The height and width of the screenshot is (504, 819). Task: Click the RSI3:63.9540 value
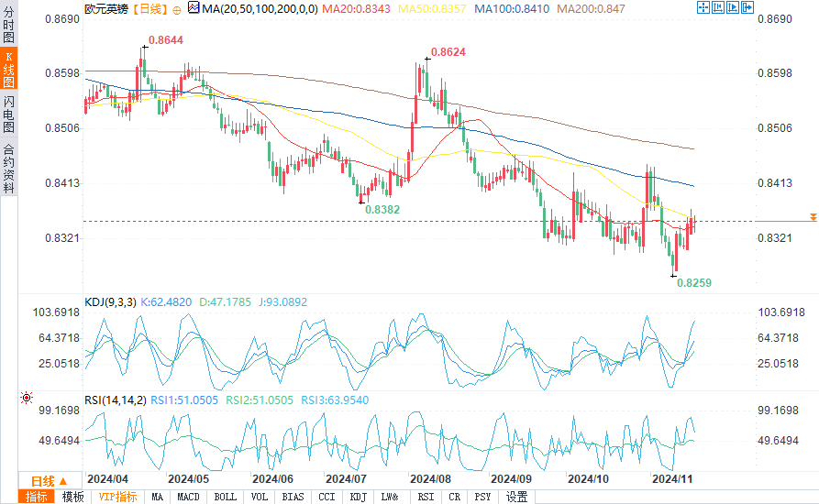click(335, 400)
